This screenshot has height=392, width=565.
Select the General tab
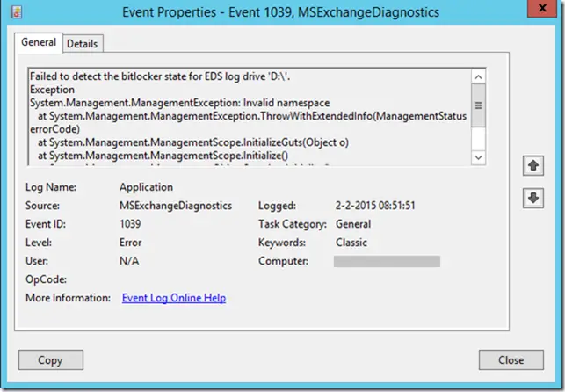pyautogui.click(x=39, y=42)
